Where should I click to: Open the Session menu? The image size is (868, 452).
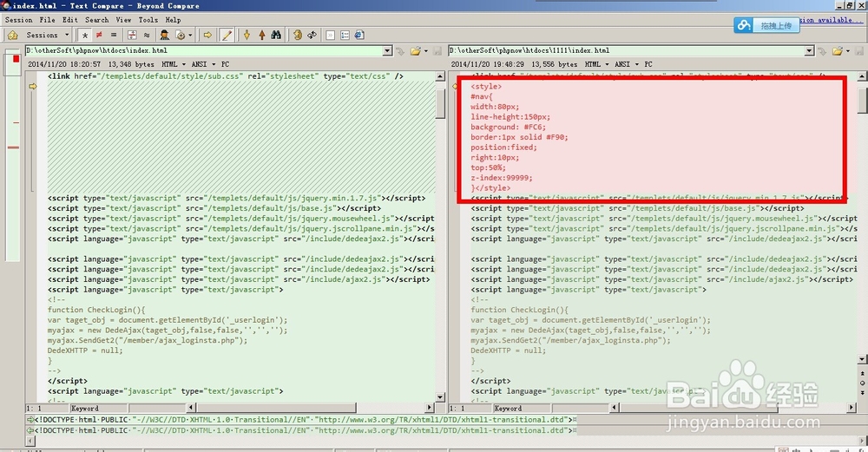(x=19, y=20)
